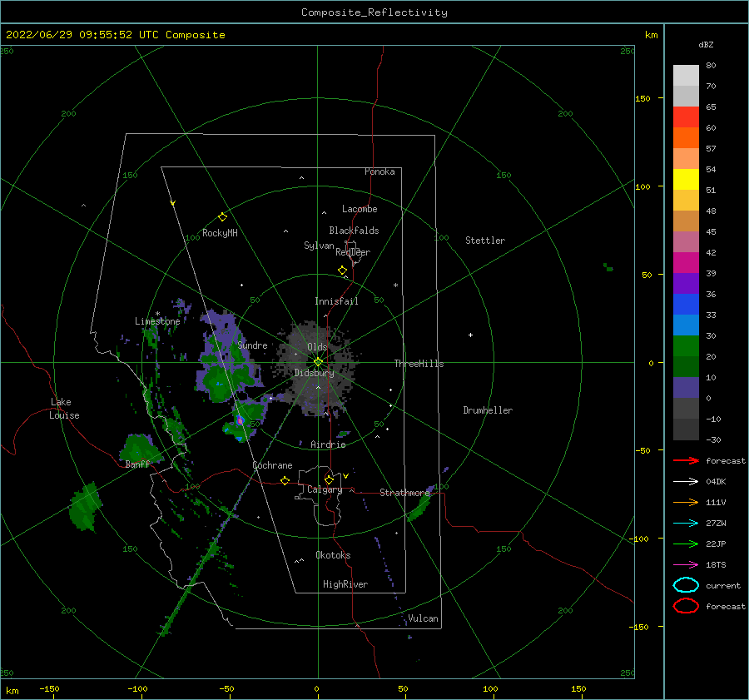Image resolution: width=749 pixels, height=700 pixels.
Task: Click the RedDeer city label
Action: pos(353,252)
